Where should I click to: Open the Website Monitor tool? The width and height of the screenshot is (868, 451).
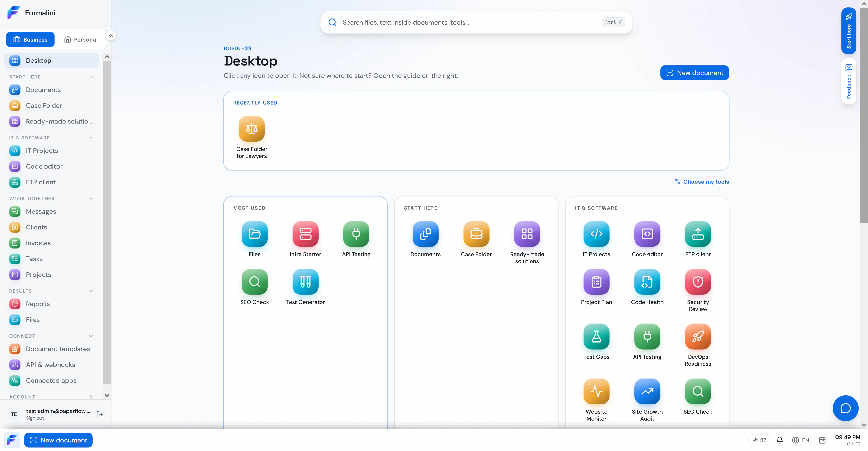pos(596,400)
